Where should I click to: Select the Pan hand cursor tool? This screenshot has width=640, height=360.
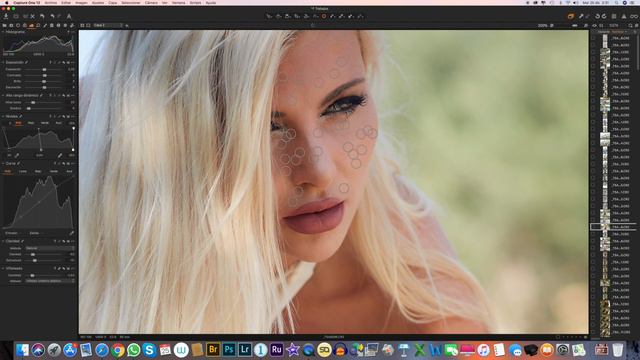click(278, 16)
